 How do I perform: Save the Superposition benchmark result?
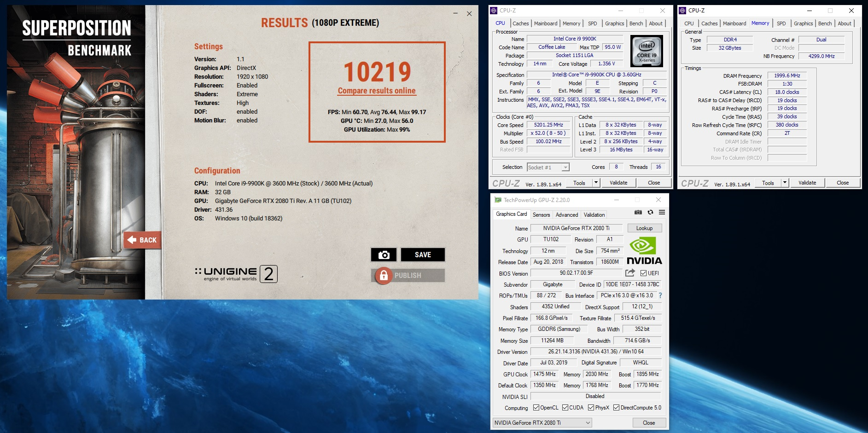(x=423, y=254)
